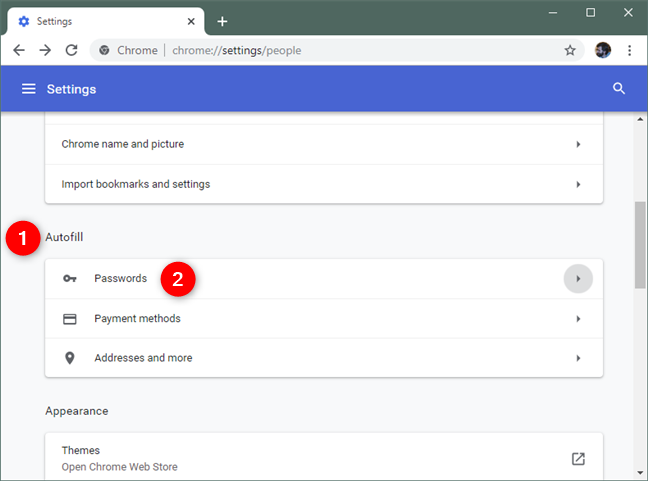
Task: Open the Chrome three-dot menu
Action: [x=629, y=50]
